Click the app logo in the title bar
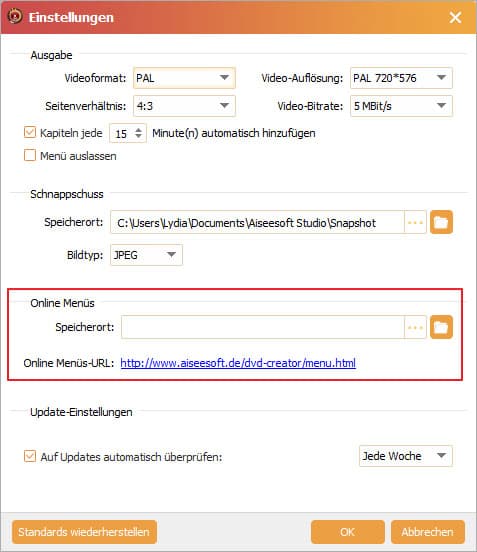 (15, 16)
